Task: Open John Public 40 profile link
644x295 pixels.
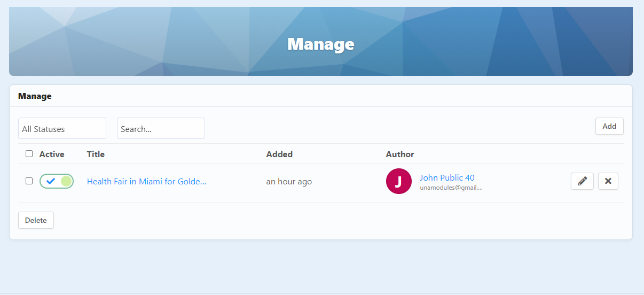Action: (447, 178)
